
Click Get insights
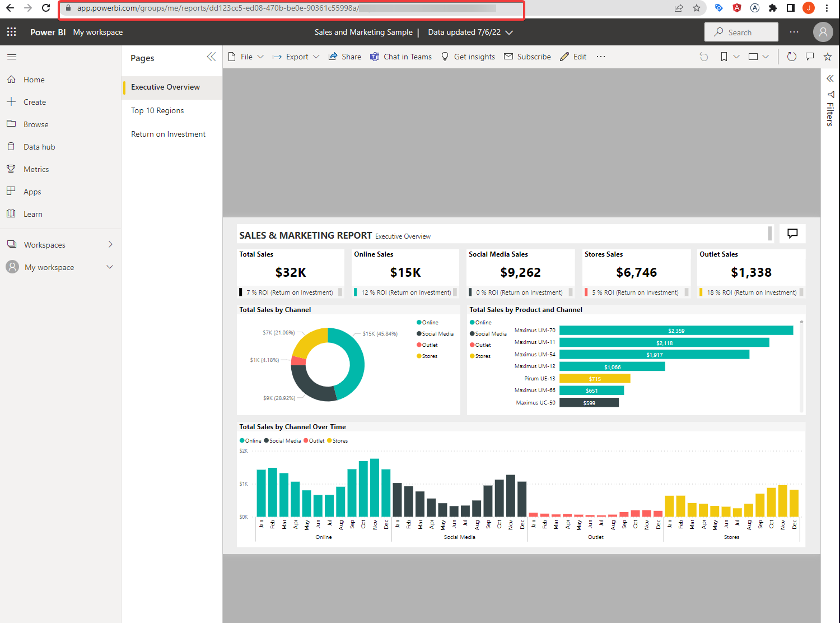468,57
